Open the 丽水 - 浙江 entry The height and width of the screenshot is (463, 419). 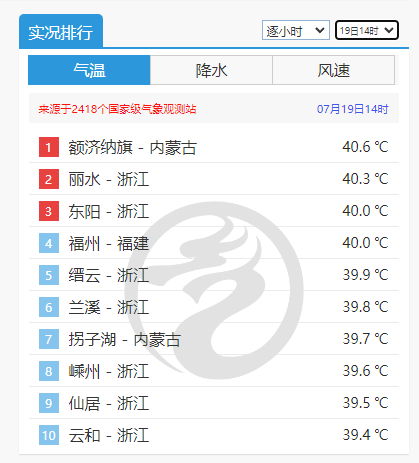(x=109, y=179)
